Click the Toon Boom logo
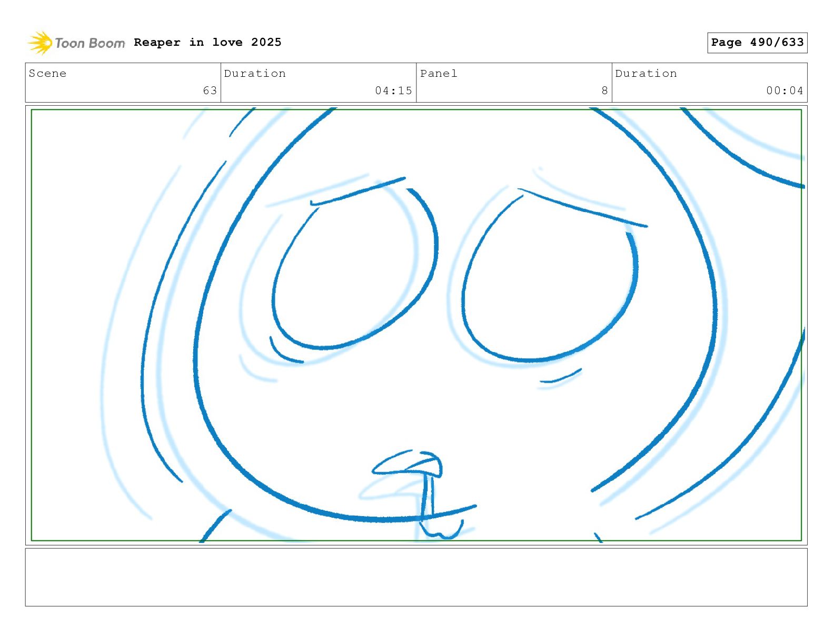Viewport: 834px width, 644px height. tap(76, 43)
